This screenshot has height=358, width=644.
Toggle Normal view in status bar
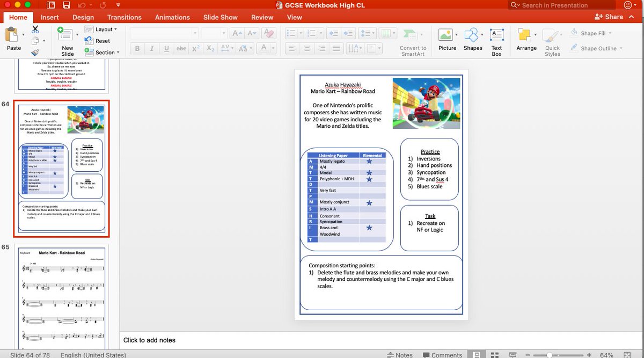pos(476,355)
